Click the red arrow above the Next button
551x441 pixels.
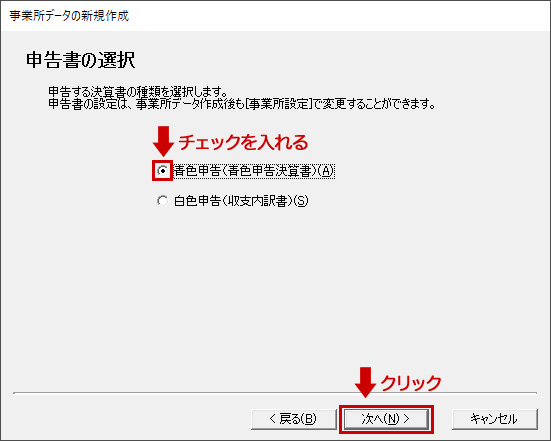click(365, 382)
